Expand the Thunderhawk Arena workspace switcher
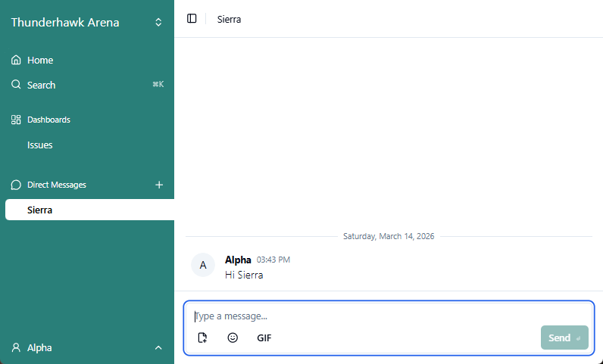Image resolution: width=603 pixels, height=364 pixels. (158, 23)
